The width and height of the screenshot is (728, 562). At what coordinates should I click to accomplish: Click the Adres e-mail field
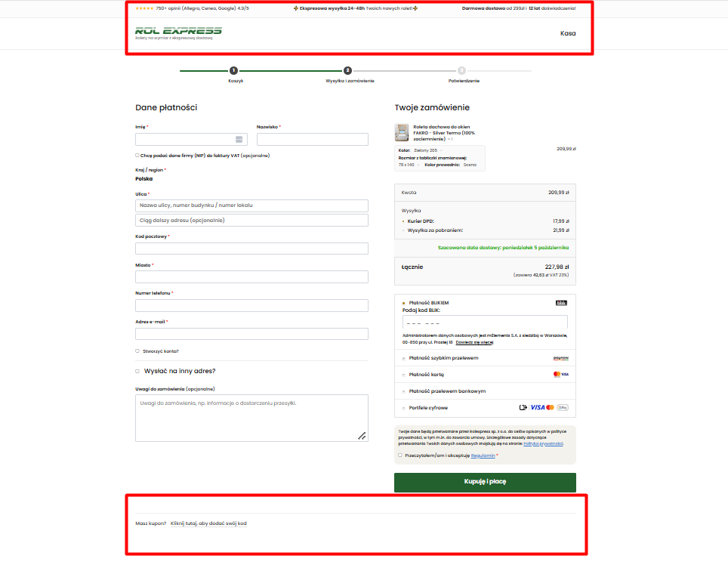click(x=251, y=334)
